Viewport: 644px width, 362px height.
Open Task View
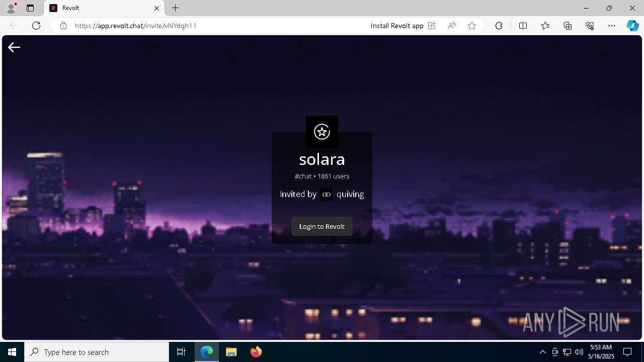click(x=181, y=352)
